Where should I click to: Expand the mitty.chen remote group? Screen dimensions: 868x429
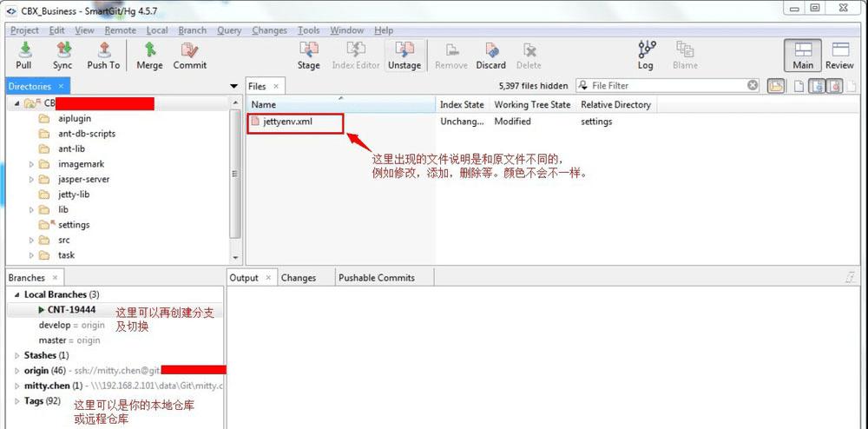[x=16, y=386]
